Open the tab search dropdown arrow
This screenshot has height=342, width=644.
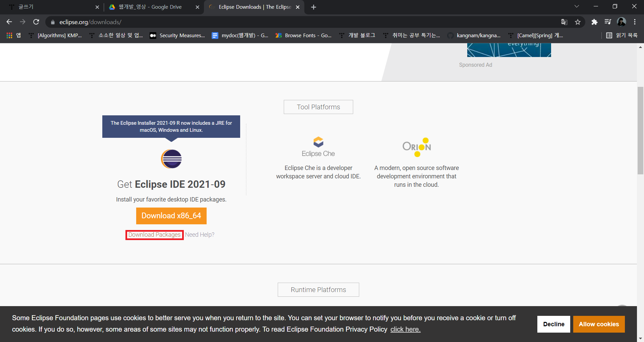coord(577,6)
